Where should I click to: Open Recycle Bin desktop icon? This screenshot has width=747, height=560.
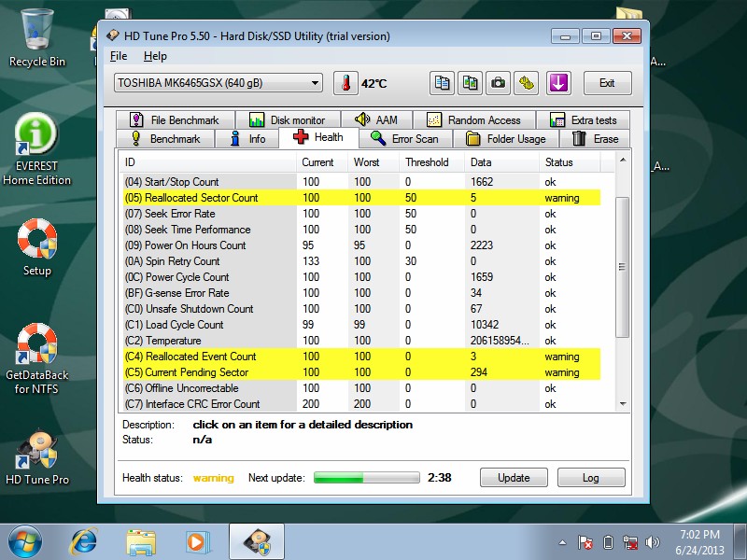(x=37, y=38)
